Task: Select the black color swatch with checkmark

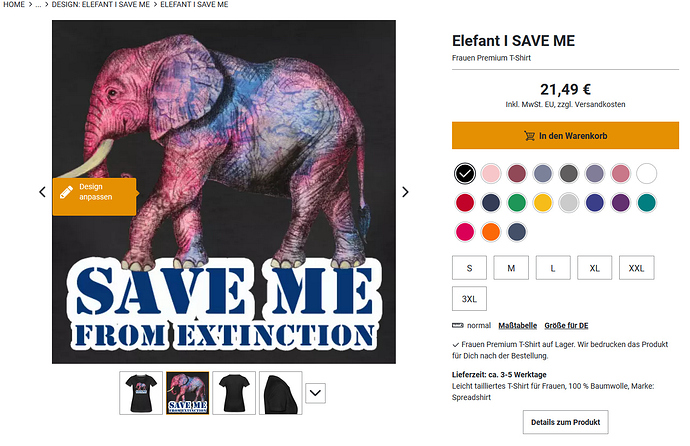Action: [464, 174]
